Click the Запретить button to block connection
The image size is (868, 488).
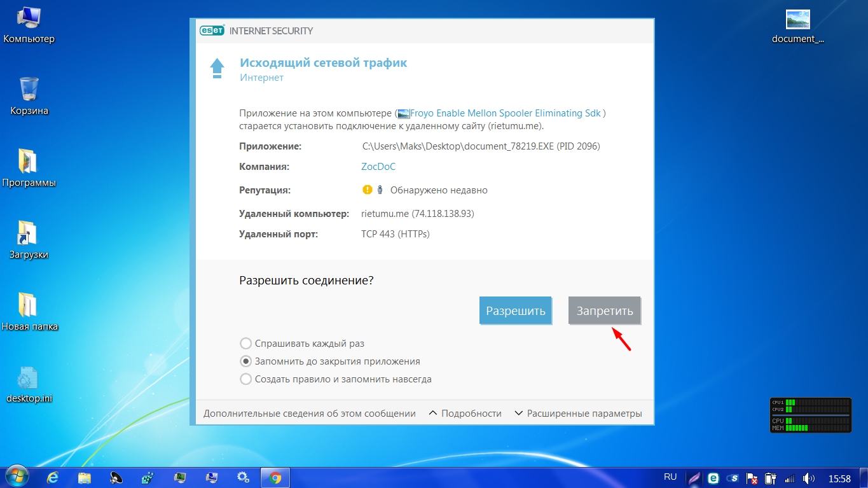[605, 311]
